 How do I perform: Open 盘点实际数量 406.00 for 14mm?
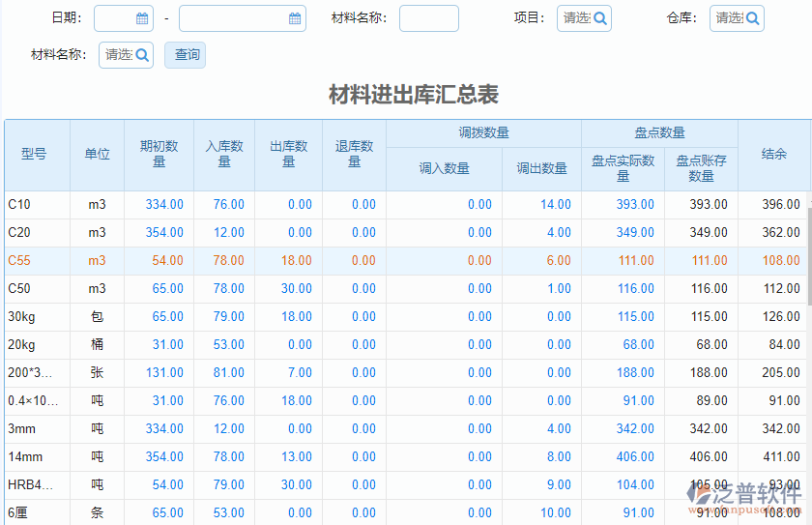636,457
